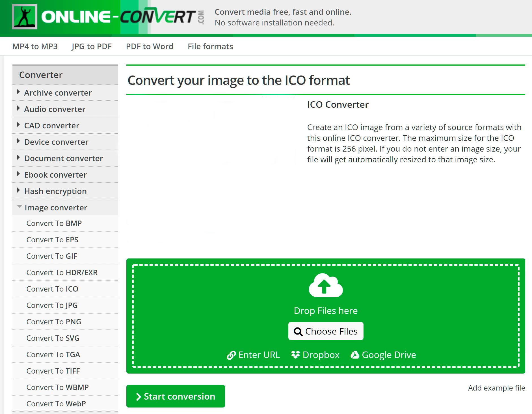This screenshot has width=532, height=414.
Task: Click the arrow icon on Start conversion
Action: click(138, 397)
